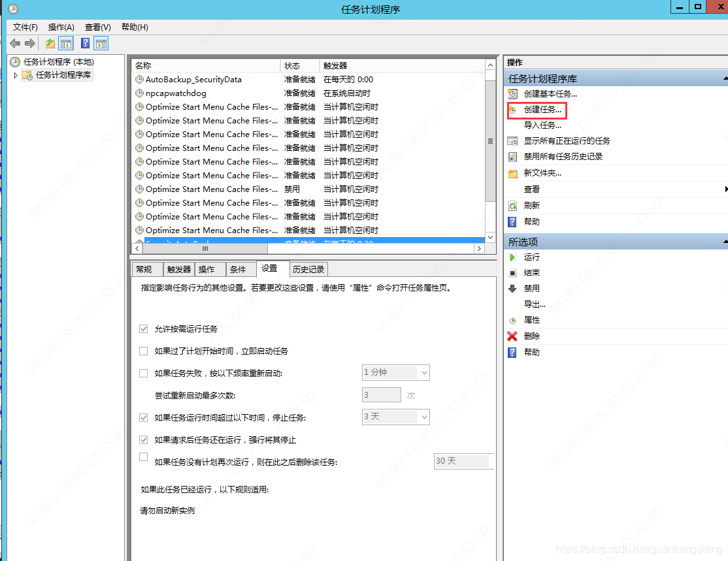The height and width of the screenshot is (561, 728).
Task: Click 导出 under 所选项
Action: pos(531,303)
